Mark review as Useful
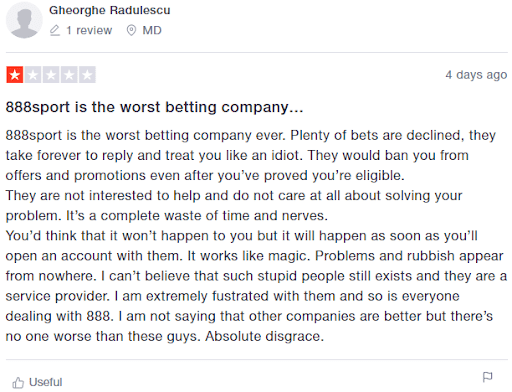The width and height of the screenshot is (512, 392). click(x=37, y=382)
